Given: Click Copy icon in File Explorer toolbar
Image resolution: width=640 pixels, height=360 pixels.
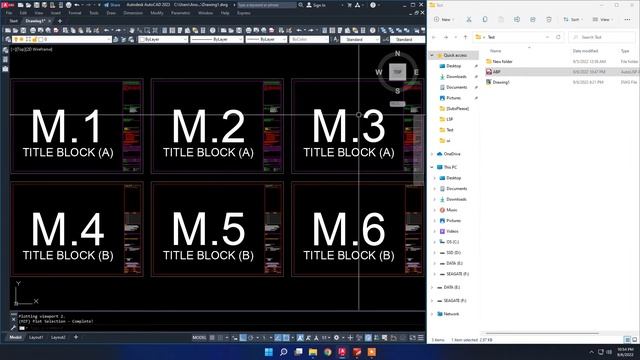Looking at the screenshot, I should tap(485, 19).
